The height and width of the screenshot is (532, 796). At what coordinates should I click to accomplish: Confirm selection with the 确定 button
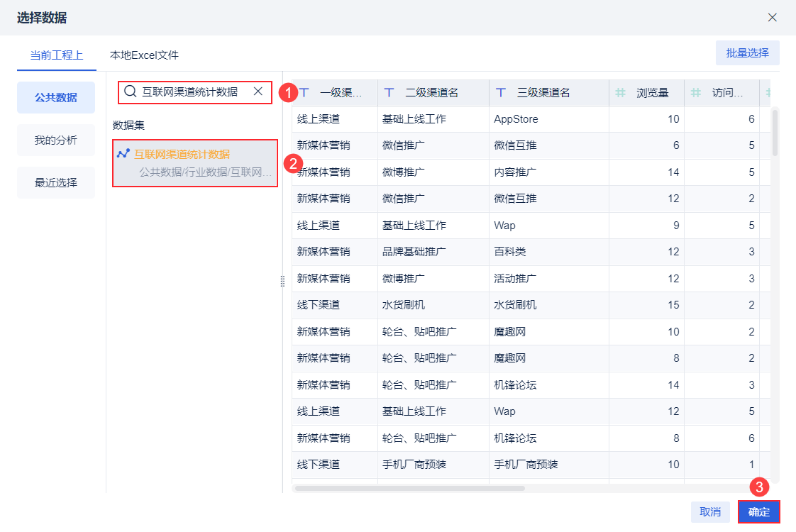click(758, 511)
